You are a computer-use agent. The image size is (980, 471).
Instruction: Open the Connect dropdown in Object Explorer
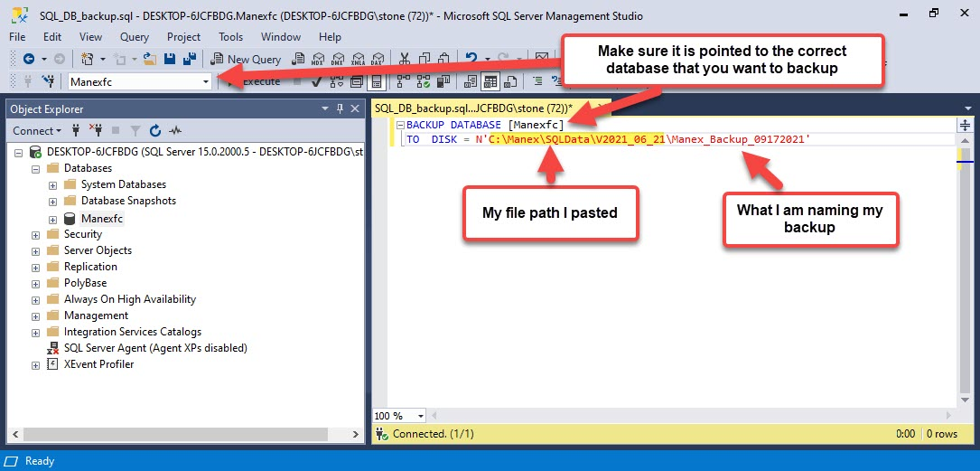pos(37,131)
